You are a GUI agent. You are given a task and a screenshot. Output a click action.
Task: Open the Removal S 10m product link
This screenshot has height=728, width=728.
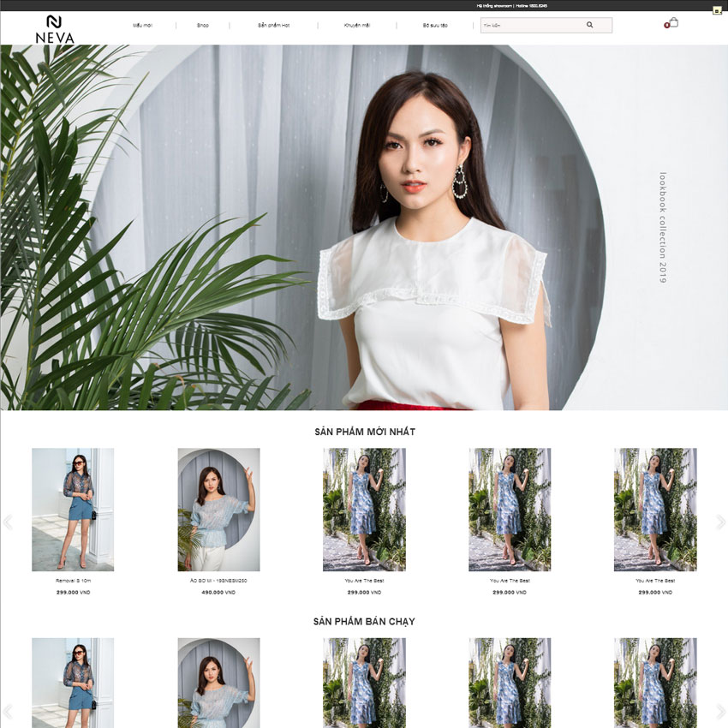[73, 581]
